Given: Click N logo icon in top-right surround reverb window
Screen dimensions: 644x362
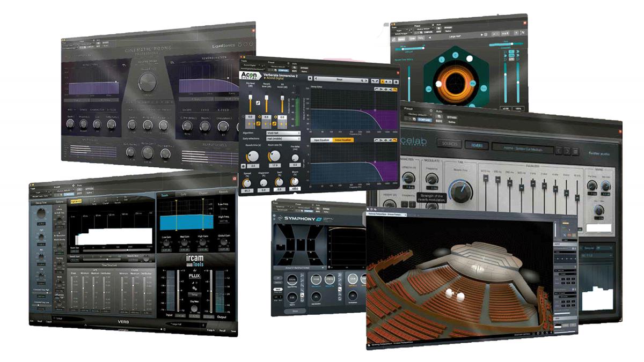Looking at the screenshot, I should click(522, 33).
